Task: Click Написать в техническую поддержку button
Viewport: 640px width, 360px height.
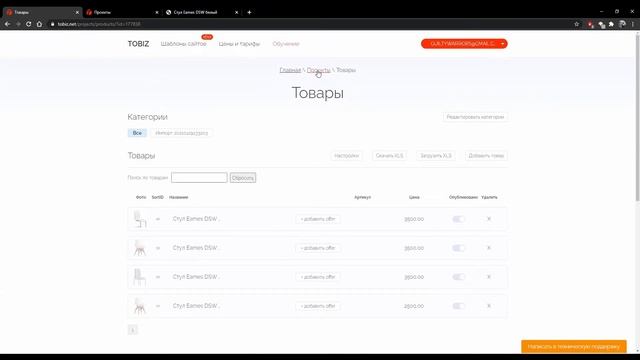Action: [573, 347]
